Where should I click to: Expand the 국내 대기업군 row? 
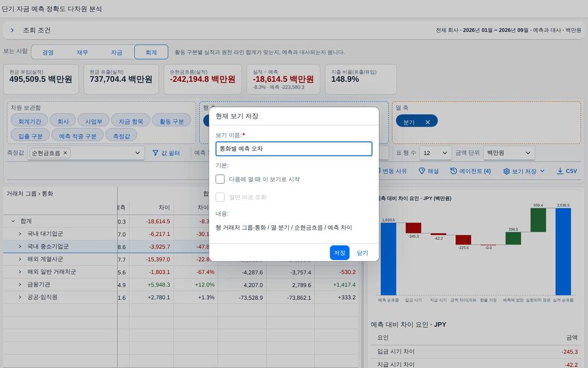point(20,234)
